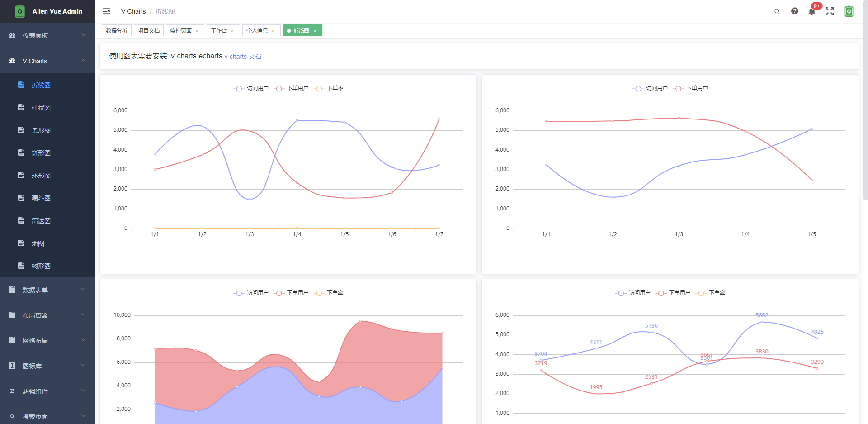Toggle 下单用户 legend in top-right chart
This screenshot has height=424, width=868.
pyautogui.click(x=690, y=88)
